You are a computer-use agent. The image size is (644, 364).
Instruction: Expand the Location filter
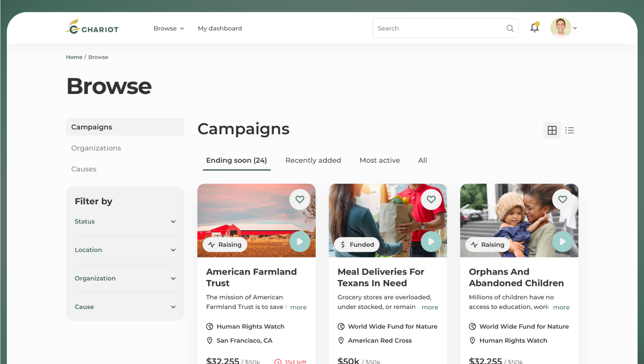(125, 250)
